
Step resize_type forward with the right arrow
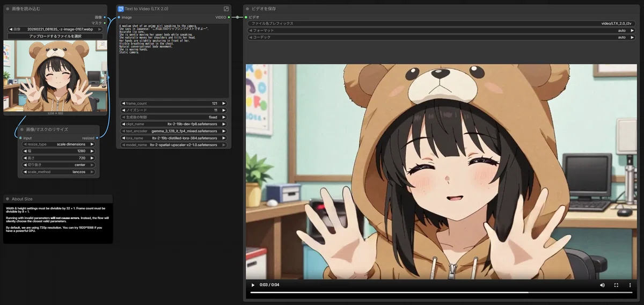(x=92, y=144)
